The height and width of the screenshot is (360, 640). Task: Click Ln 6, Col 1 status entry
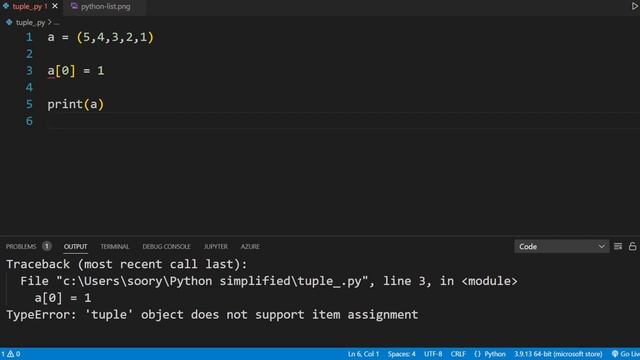click(363, 354)
